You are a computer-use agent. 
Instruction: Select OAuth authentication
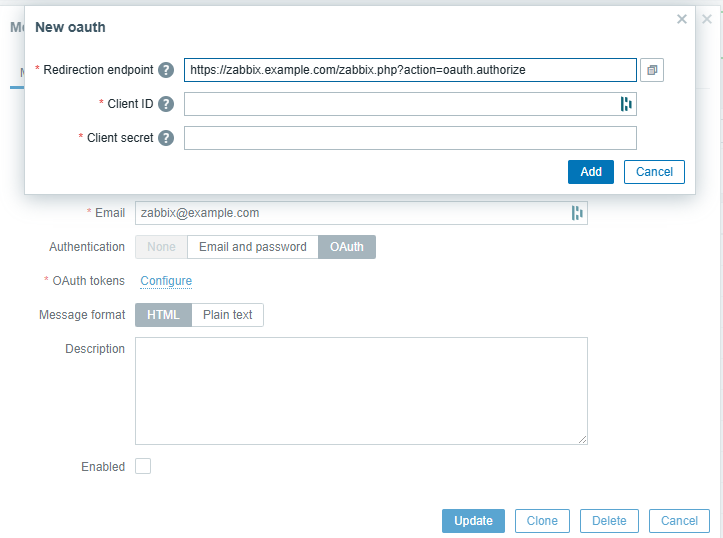point(347,247)
